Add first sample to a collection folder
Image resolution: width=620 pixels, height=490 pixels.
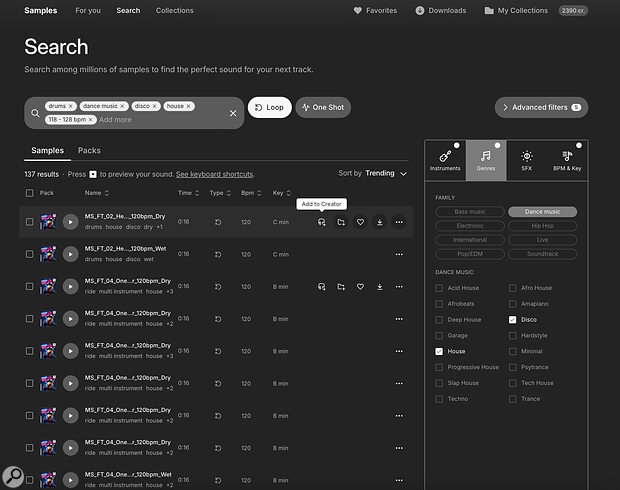pos(341,222)
